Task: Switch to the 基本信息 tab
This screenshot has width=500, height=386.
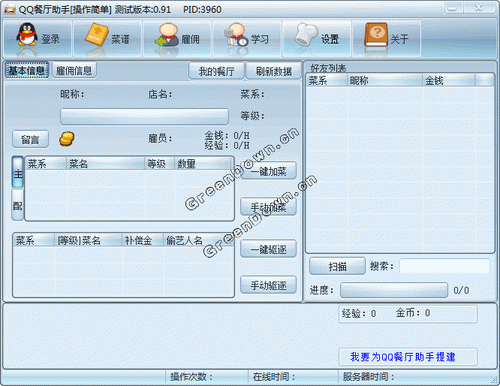Action: point(27,70)
